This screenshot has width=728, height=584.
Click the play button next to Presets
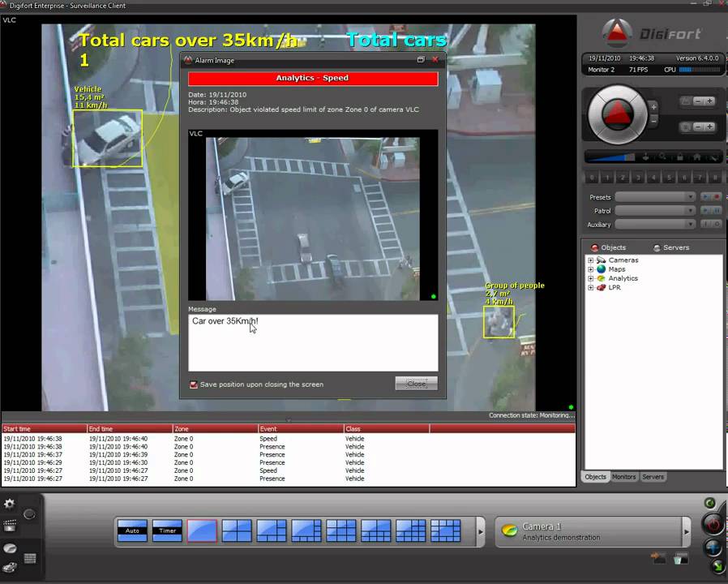tap(705, 197)
